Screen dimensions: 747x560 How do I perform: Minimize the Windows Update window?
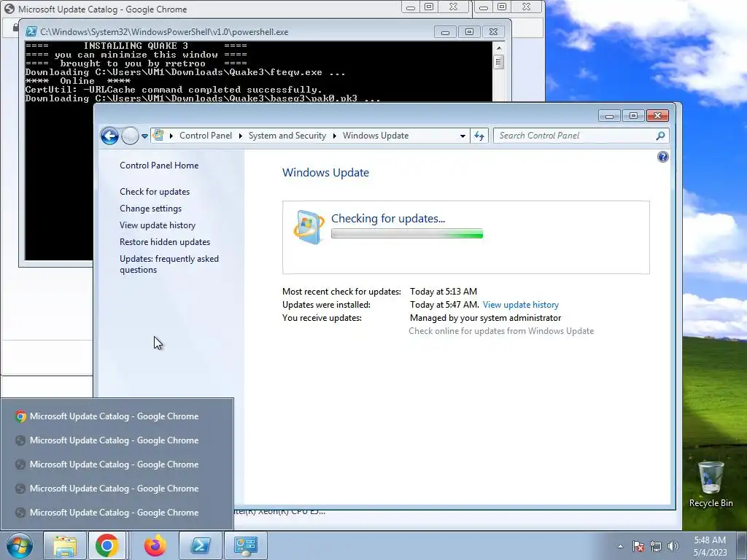point(609,116)
